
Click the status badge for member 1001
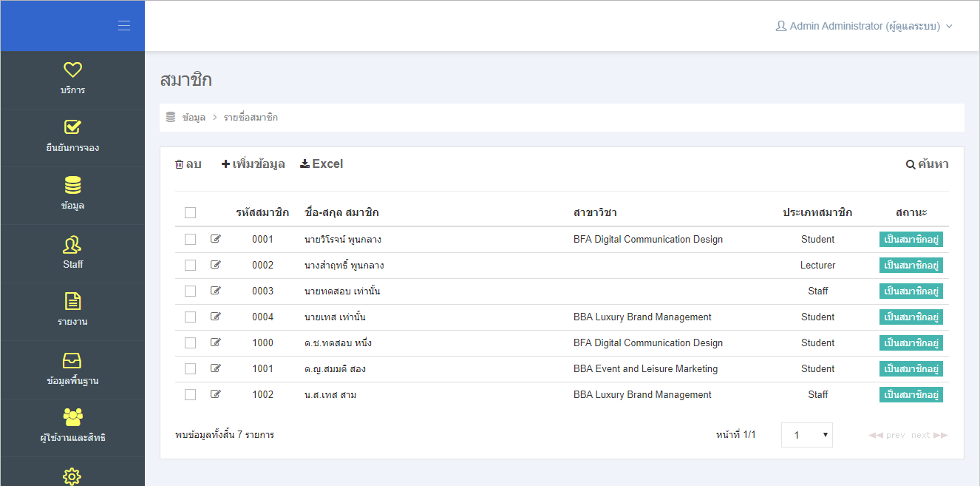[x=911, y=369]
